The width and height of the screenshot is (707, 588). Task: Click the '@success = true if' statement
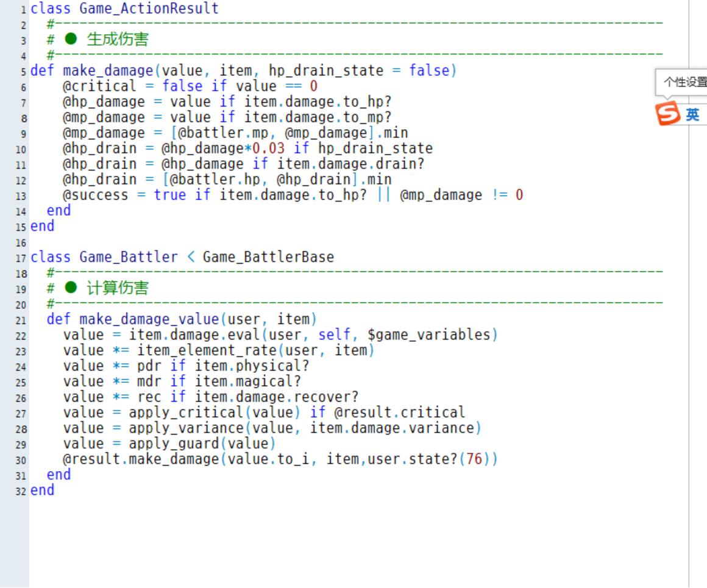coord(136,195)
